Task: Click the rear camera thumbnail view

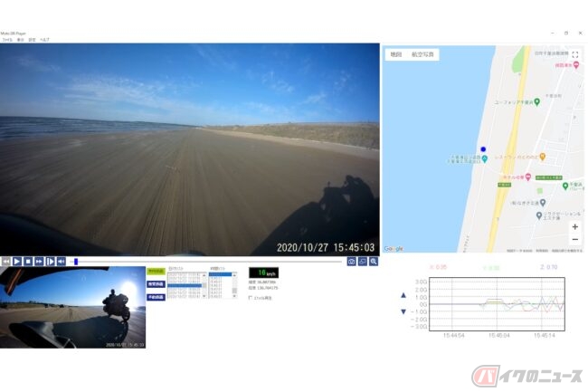Action: (72, 307)
